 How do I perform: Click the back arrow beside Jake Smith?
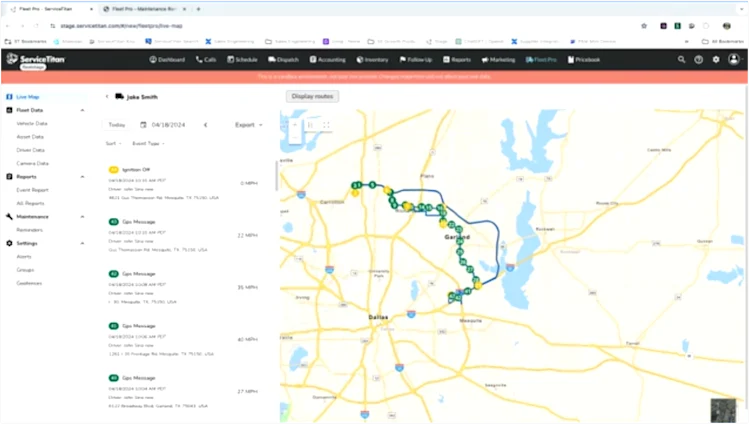(x=107, y=97)
